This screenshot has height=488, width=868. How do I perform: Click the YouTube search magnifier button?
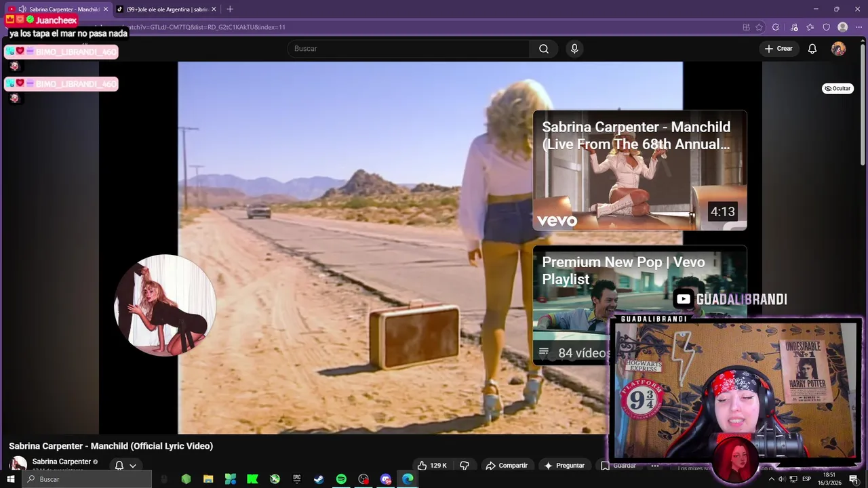tap(544, 49)
